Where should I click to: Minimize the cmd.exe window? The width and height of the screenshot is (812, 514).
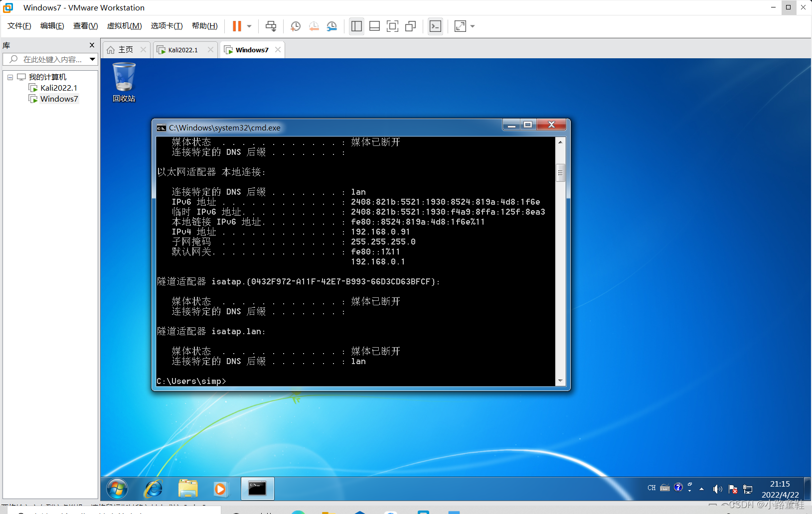tap(511, 125)
